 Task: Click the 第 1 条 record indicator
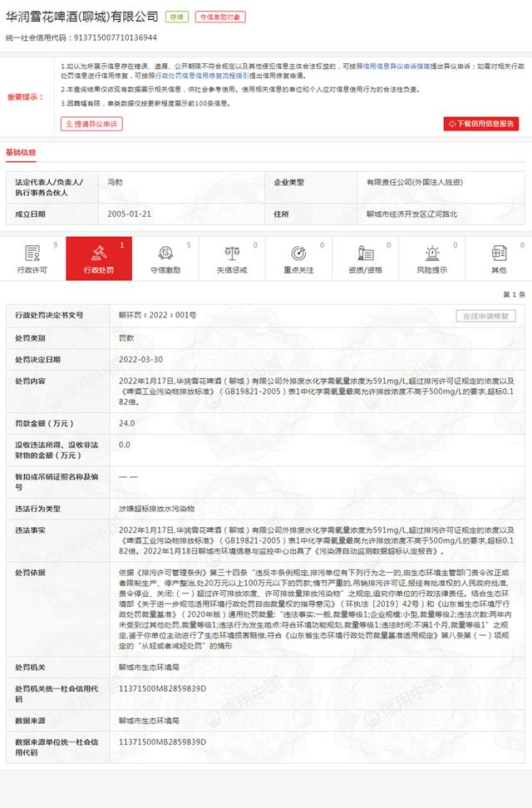tap(514, 294)
